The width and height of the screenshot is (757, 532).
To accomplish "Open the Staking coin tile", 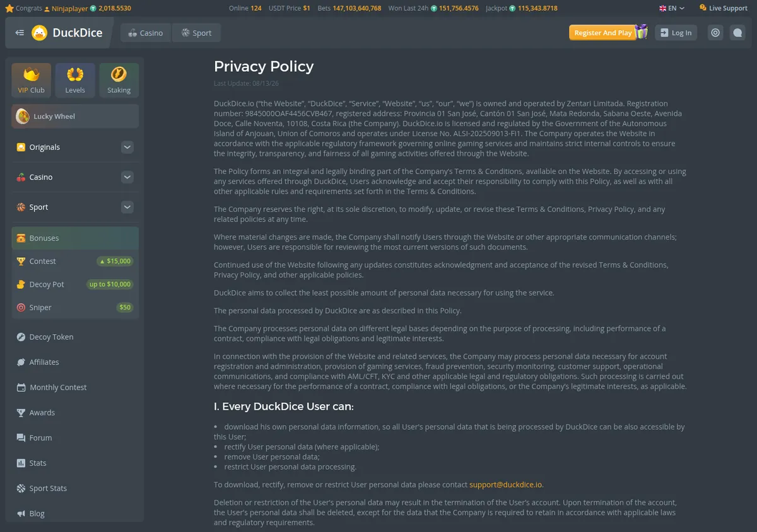I will [x=119, y=80].
